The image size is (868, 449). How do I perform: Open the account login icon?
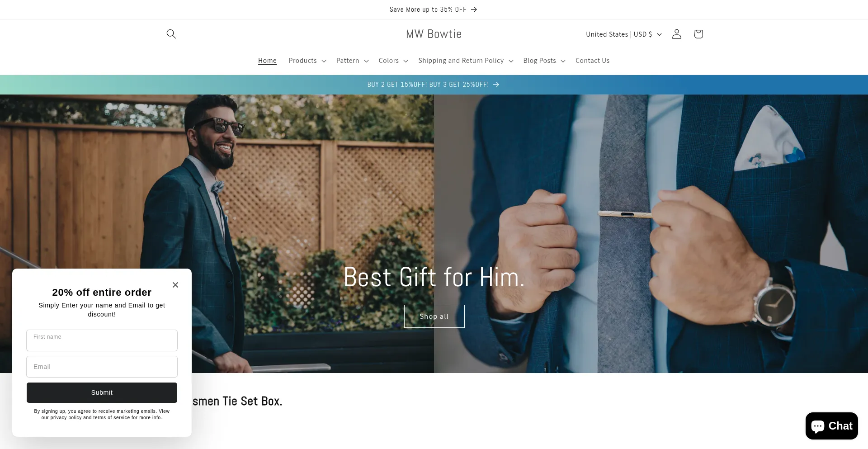coord(676,34)
